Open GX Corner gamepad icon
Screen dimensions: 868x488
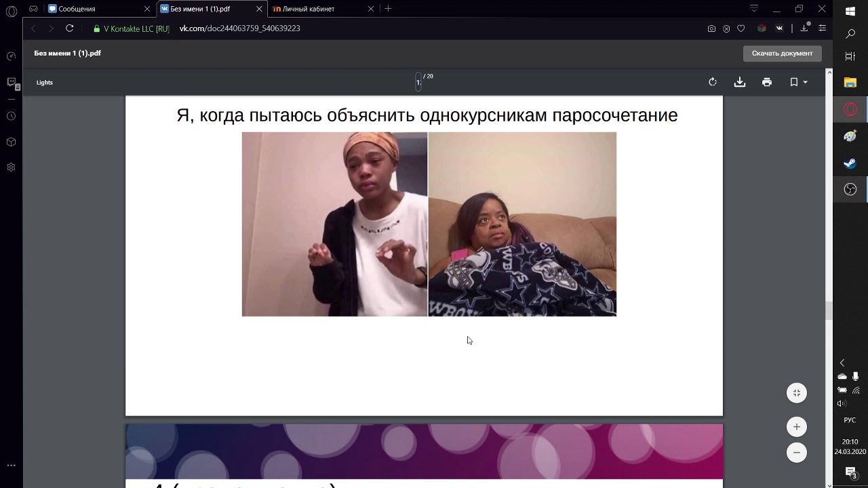click(x=33, y=9)
